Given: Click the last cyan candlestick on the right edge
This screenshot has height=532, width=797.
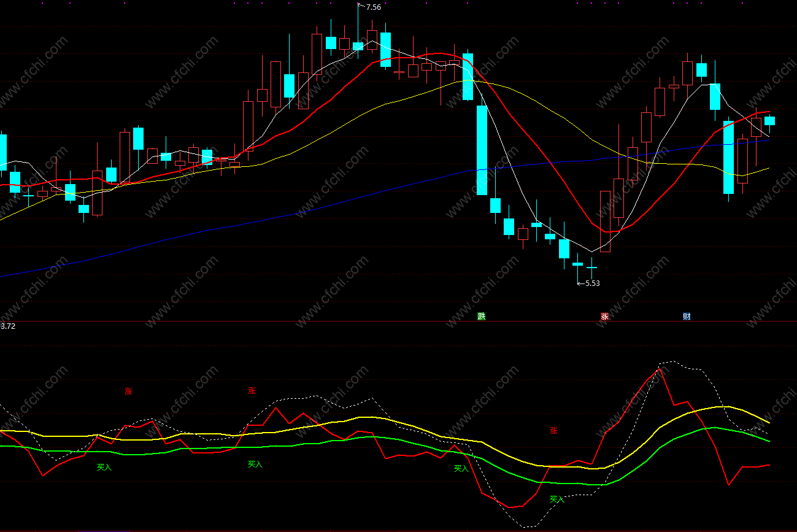Looking at the screenshot, I should [x=769, y=121].
